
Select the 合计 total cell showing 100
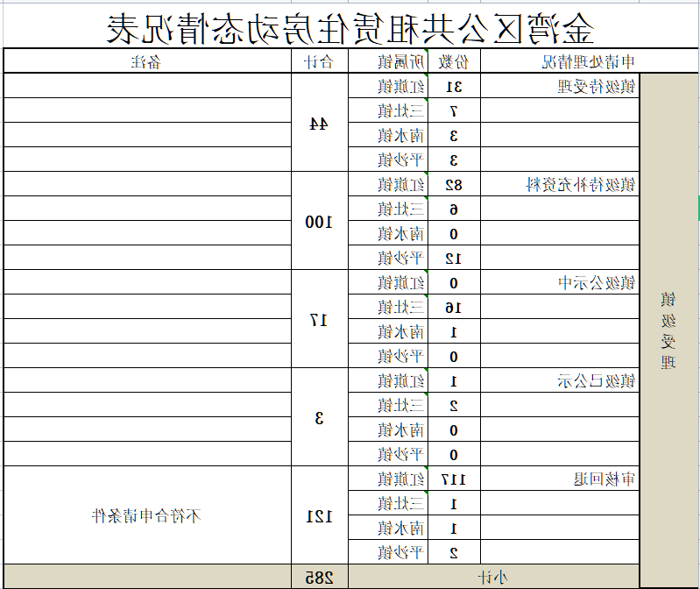pyautogui.click(x=320, y=221)
